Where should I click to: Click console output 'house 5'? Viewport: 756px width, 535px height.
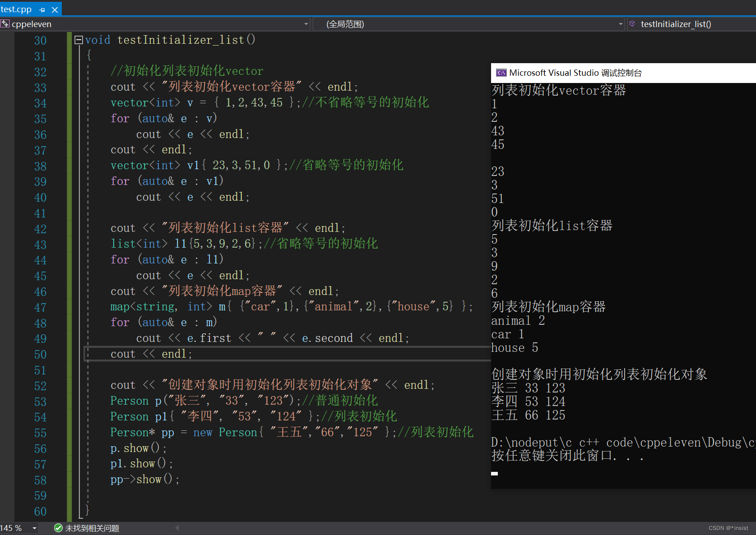[x=515, y=348]
